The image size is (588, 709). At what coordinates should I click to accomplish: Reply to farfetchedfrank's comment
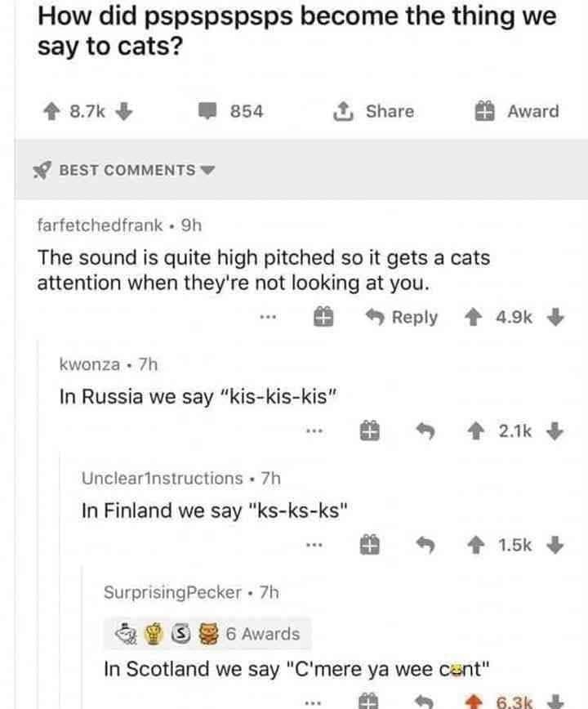[x=403, y=317]
